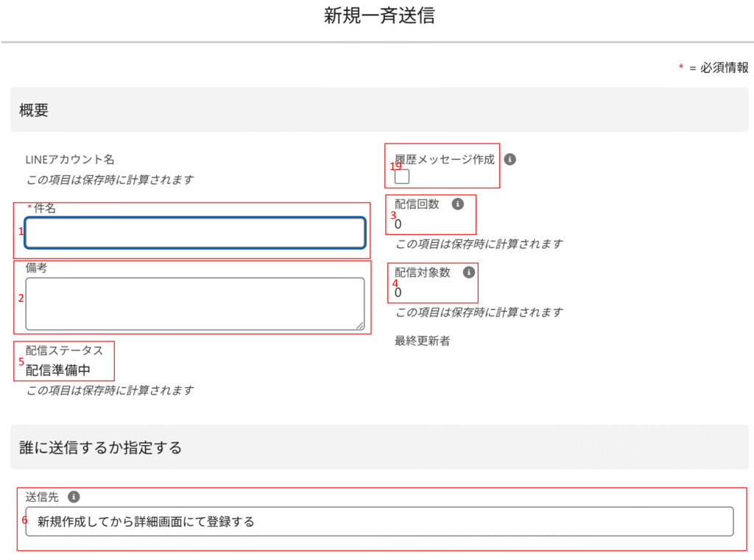Toggle the 誰に送信するか指定する section header

click(x=379, y=447)
